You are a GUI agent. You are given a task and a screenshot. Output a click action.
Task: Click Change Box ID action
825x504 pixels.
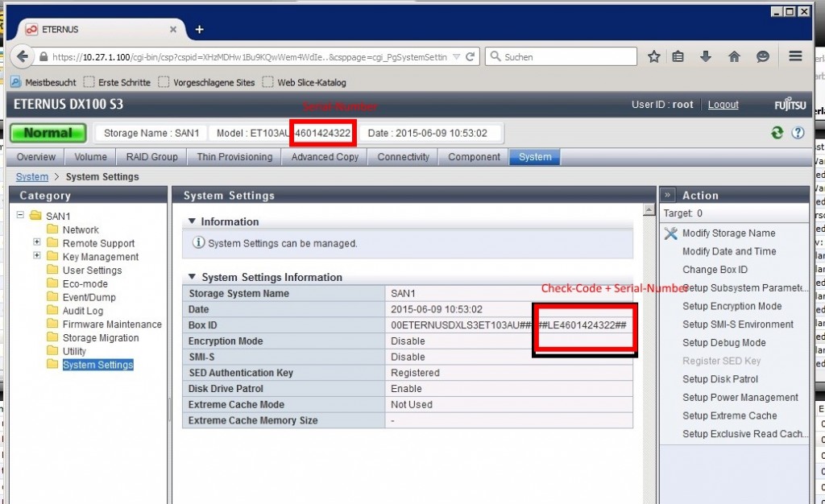pyautogui.click(x=715, y=270)
